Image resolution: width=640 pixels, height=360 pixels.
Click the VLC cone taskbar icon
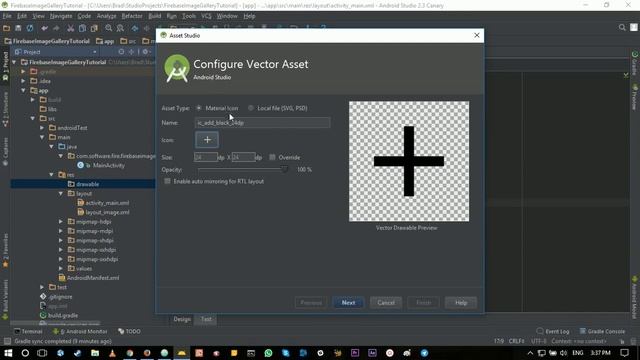[112, 353]
